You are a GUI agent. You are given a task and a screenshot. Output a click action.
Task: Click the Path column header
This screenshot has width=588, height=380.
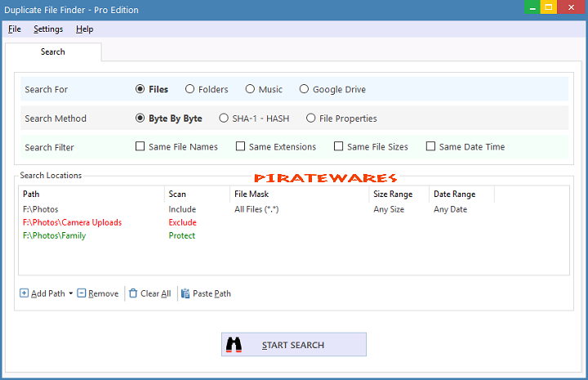(x=91, y=194)
